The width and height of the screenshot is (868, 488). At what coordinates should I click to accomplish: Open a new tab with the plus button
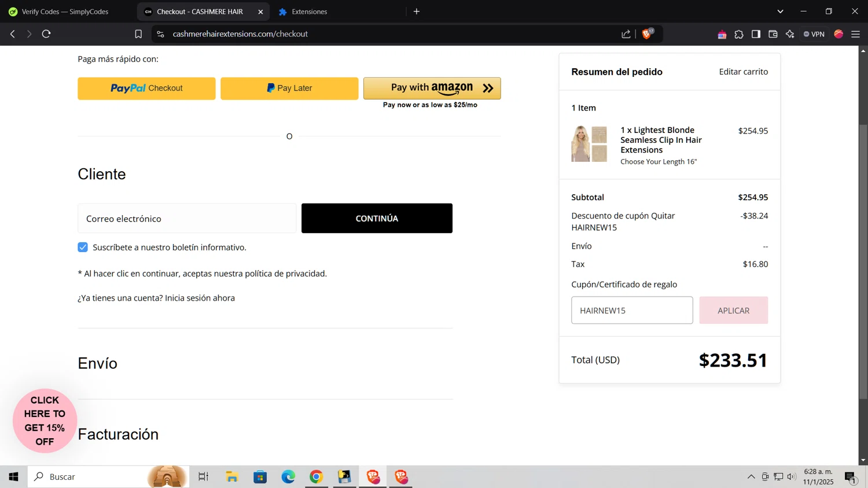tap(417, 12)
